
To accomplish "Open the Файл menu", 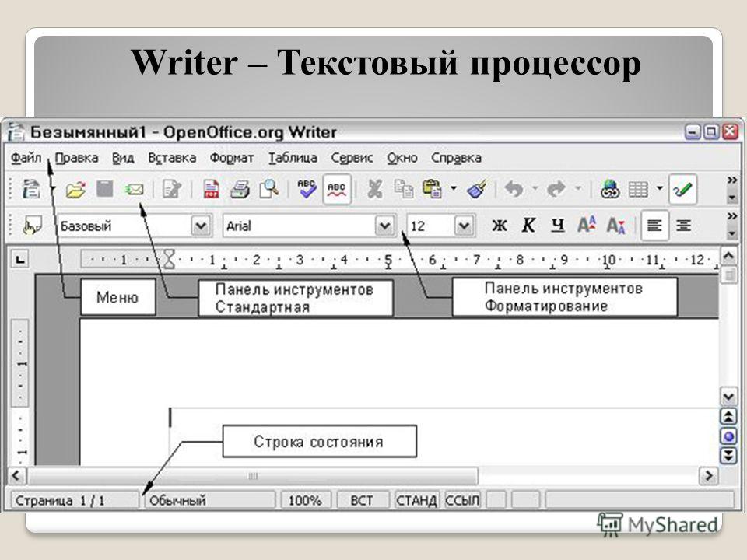I will pyautogui.click(x=26, y=158).
